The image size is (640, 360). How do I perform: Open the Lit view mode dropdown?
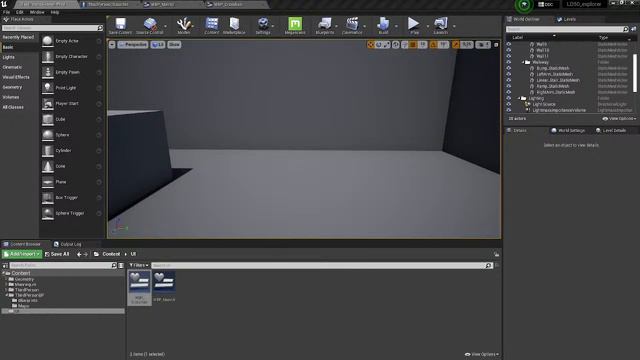(x=158, y=44)
